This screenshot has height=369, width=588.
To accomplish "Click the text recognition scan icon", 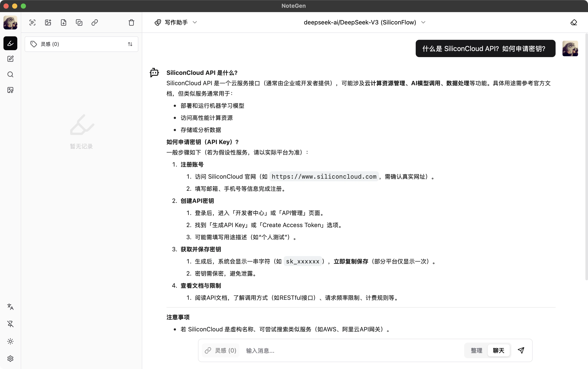I will click(32, 22).
